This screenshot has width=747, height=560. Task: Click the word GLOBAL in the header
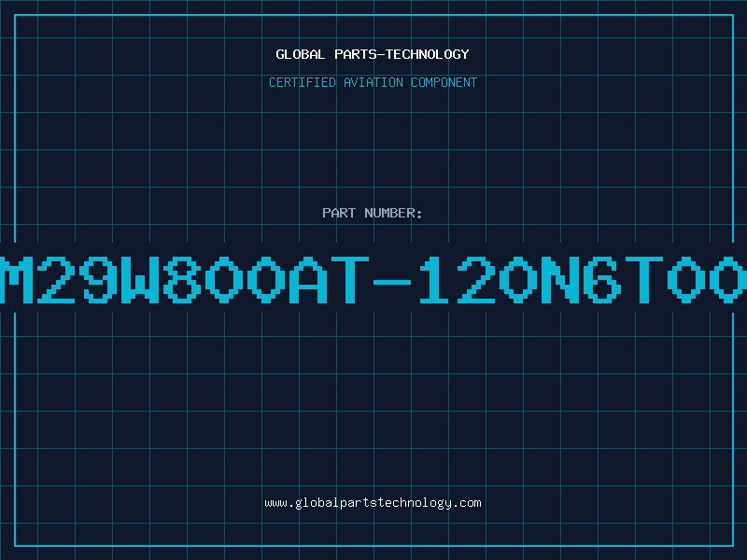[301, 54]
